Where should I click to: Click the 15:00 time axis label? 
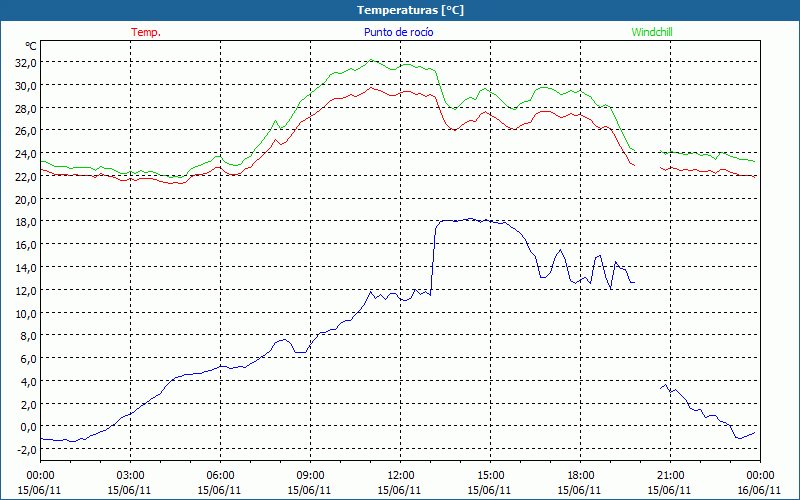[490, 476]
